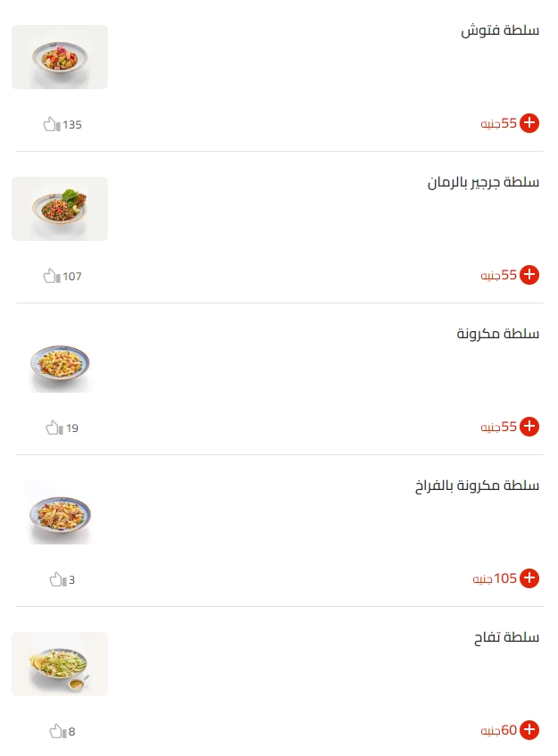Open سلطة فتوش item title

500,30
